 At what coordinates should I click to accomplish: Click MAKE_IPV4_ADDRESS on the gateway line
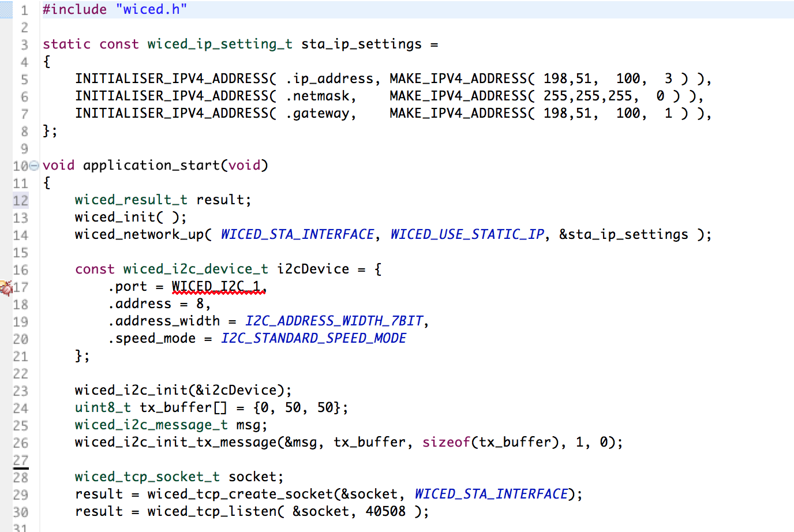[459, 114]
